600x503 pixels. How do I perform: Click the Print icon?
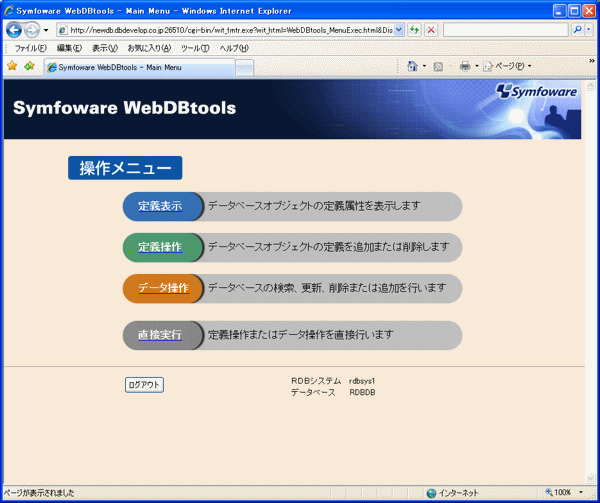coord(465,67)
